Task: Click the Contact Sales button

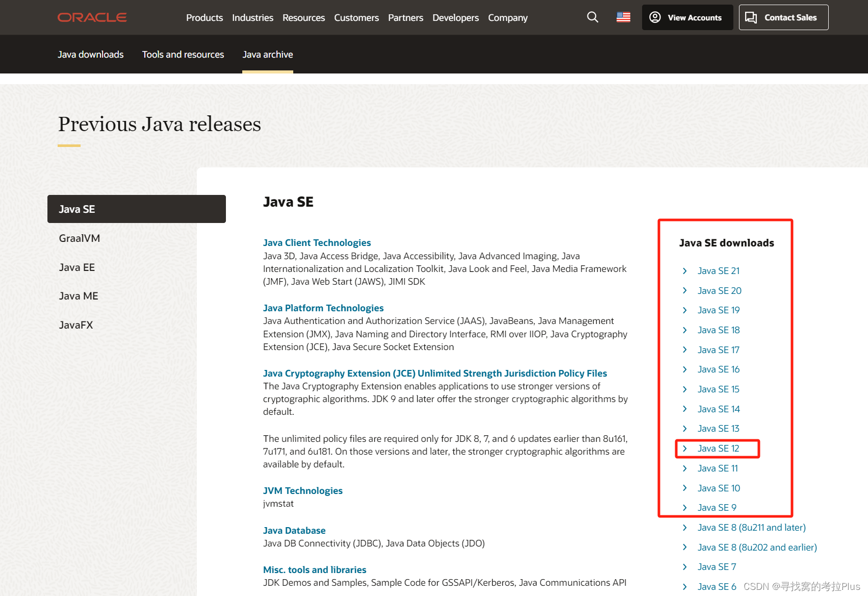Action: [x=783, y=17]
